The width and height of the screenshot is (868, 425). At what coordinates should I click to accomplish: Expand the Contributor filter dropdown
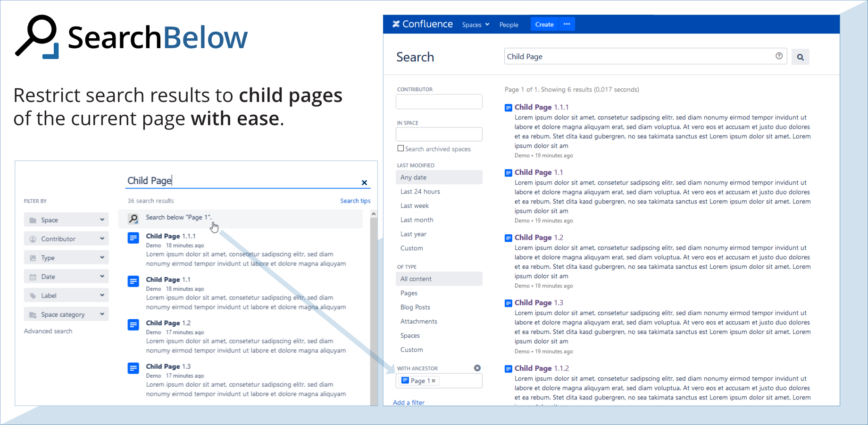click(66, 238)
